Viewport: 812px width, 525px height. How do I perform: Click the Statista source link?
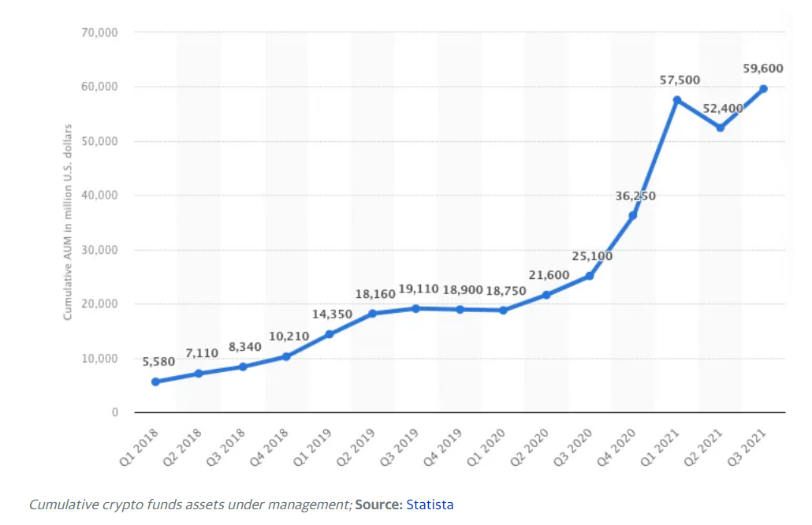point(430,505)
